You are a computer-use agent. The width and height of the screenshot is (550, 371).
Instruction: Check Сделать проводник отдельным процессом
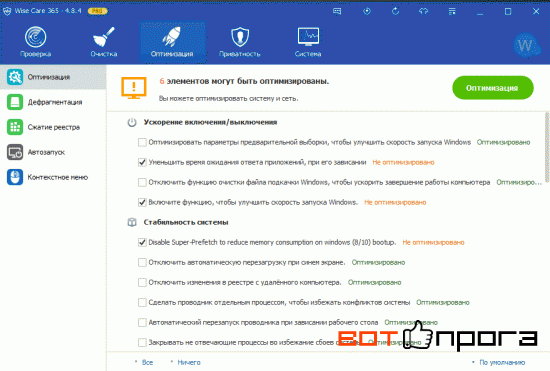tap(142, 302)
